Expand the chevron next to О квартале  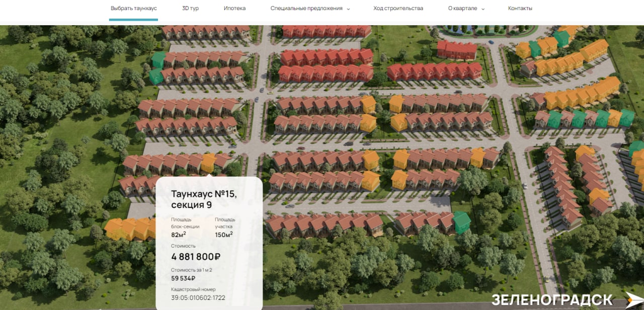483,9
